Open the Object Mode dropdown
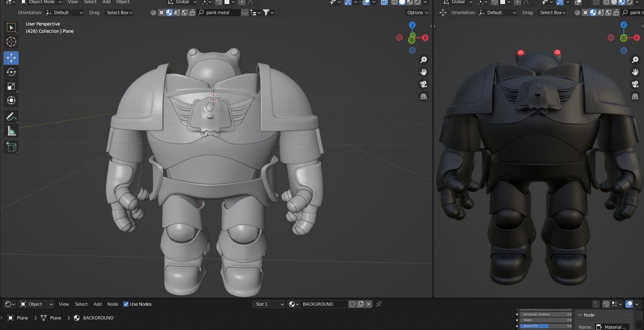This screenshot has width=644, height=330. click(x=41, y=2)
